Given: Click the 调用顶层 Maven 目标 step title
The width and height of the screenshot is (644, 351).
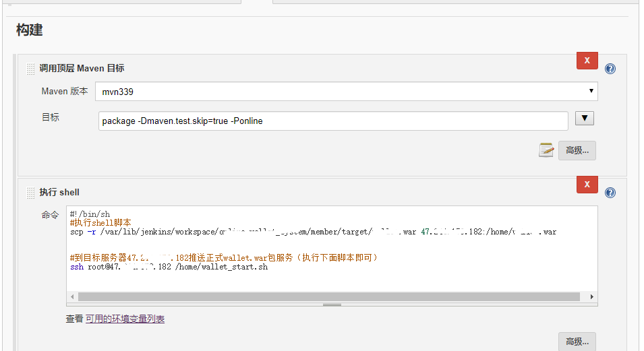Looking at the screenshot, I should 82,68.
